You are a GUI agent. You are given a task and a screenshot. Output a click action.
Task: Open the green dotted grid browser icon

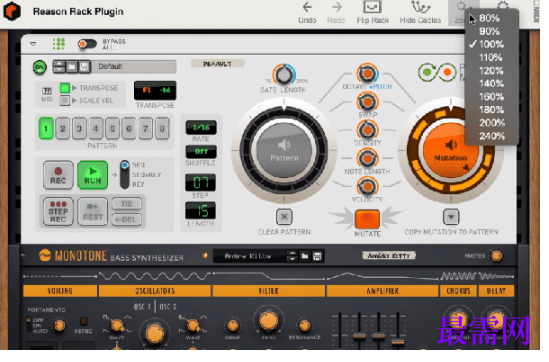click(x=58, y=44)
